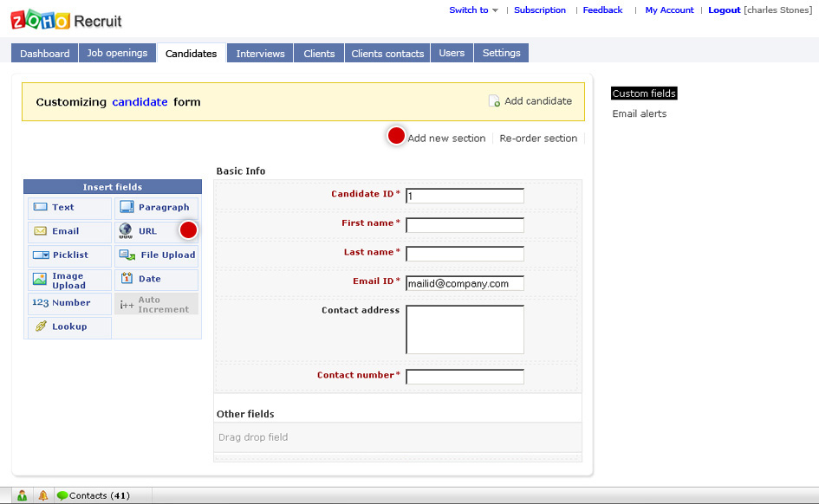Click the Subscription link
Viewport: 819px width, 504px height.
[540, 10]
